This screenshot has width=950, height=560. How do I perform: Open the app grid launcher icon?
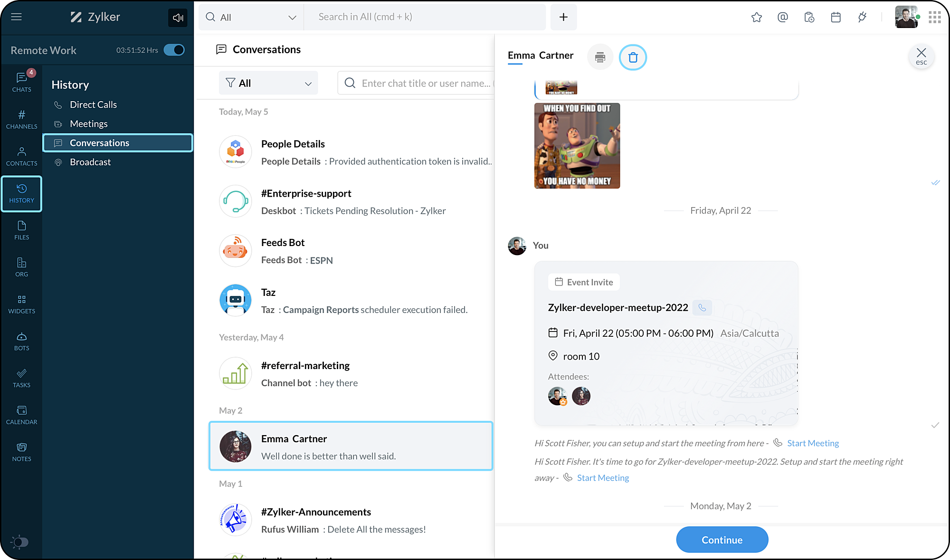click(934, 18)
